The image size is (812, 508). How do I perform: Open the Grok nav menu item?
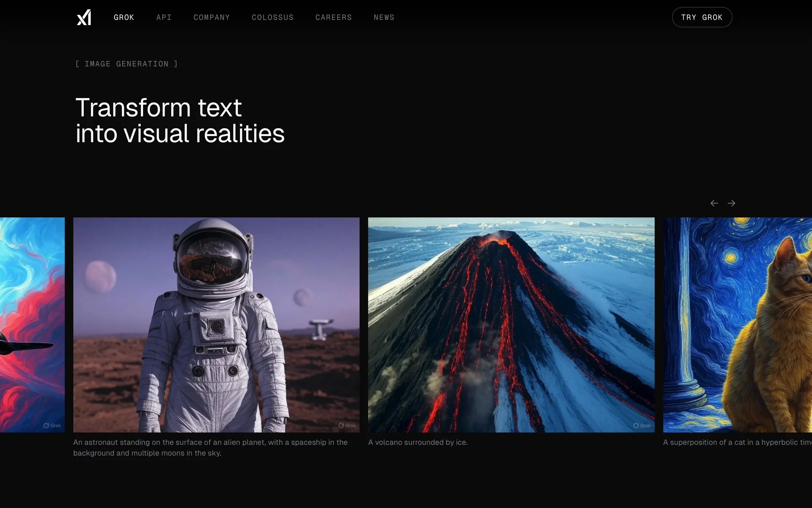(x=124, y=17)
